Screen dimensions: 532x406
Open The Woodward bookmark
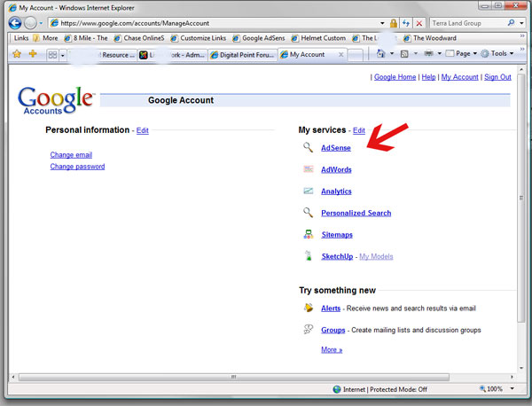[430, 38]
